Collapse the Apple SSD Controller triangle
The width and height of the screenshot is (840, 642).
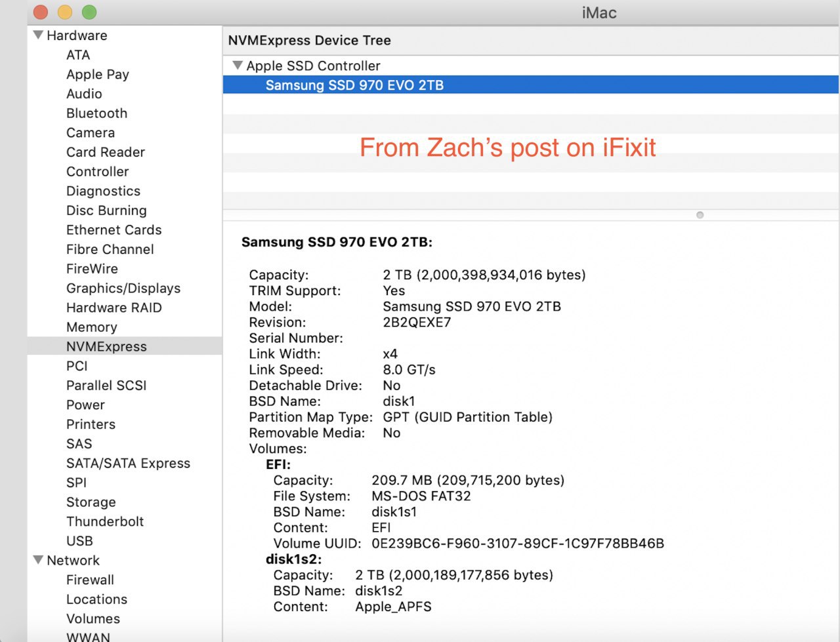point(238,65)
